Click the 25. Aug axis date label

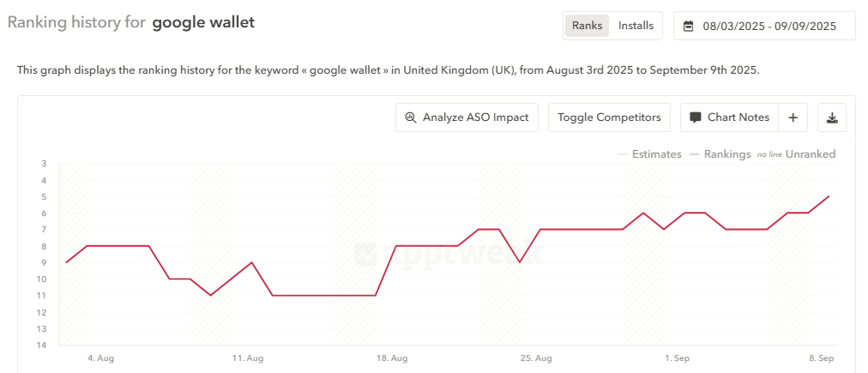point(536,358)
